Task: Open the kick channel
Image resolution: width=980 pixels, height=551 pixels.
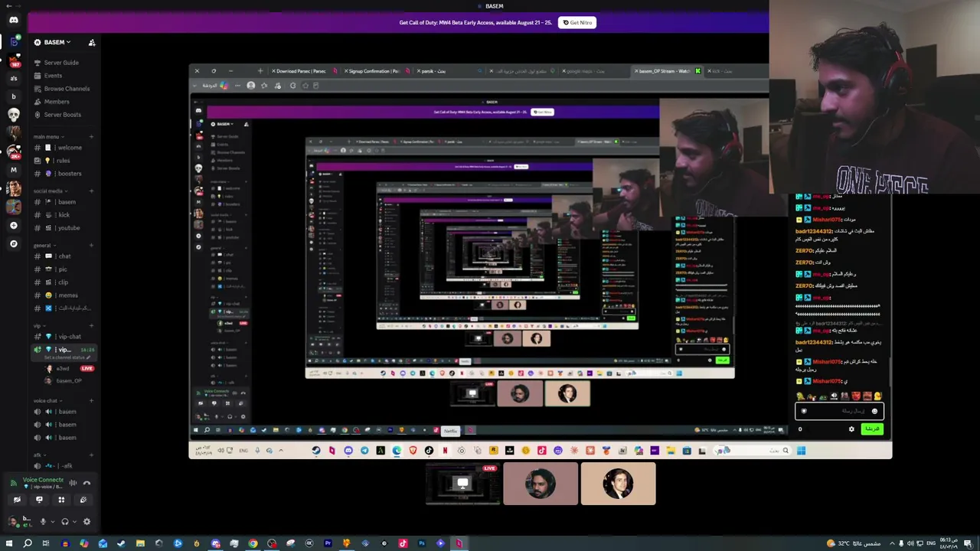Action: 64,215
